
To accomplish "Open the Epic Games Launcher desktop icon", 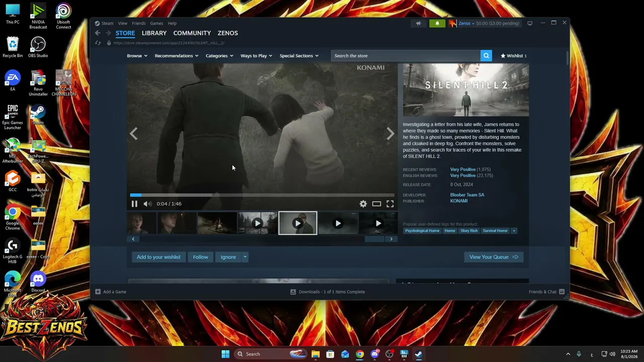I will (13, 117).
